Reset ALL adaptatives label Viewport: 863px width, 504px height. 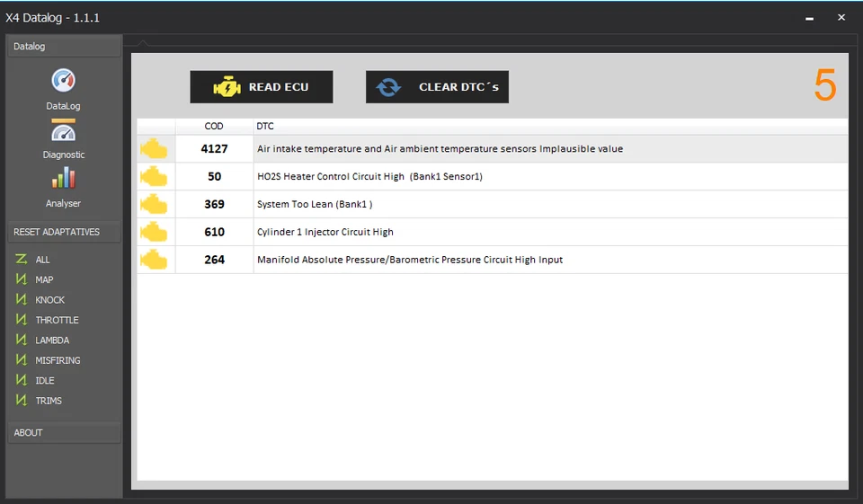42,260
